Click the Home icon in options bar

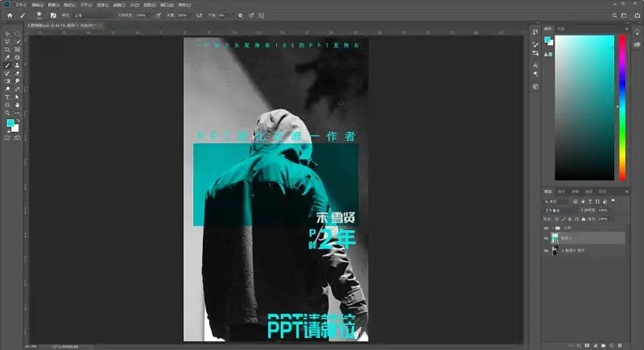pos(10,15)
